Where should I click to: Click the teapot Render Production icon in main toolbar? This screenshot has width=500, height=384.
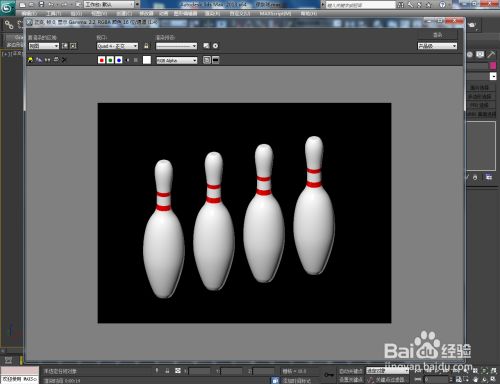click(472, 25)
